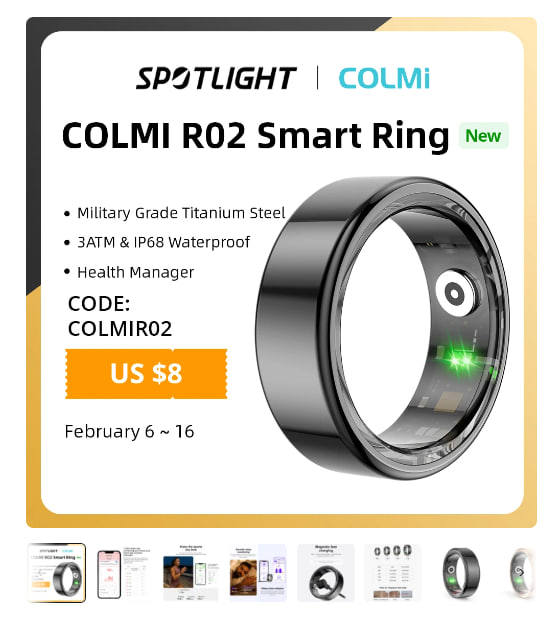Click the Health Manager feature text
This screenshot has height=623, width=545.
[x=135, y=273]
